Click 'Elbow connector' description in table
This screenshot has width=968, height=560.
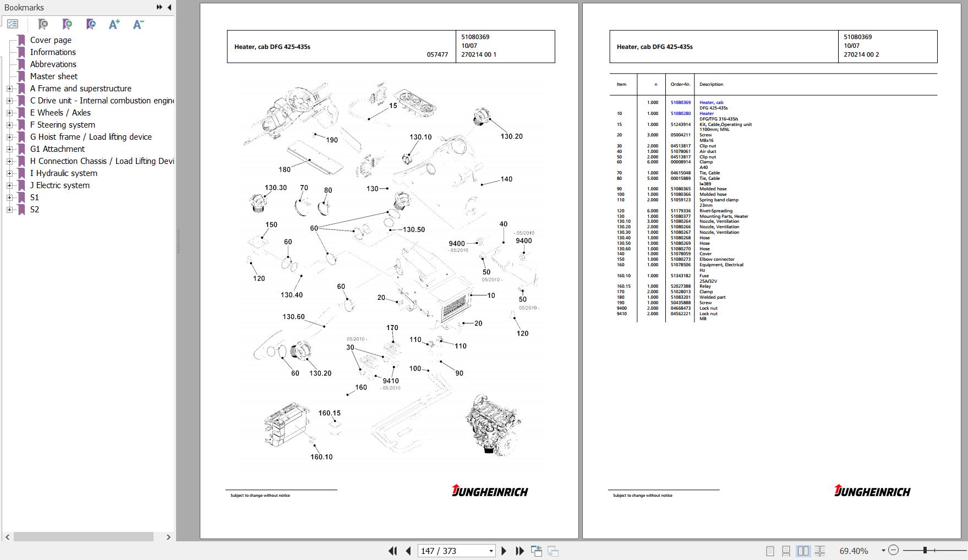click(x=717, y=259)
